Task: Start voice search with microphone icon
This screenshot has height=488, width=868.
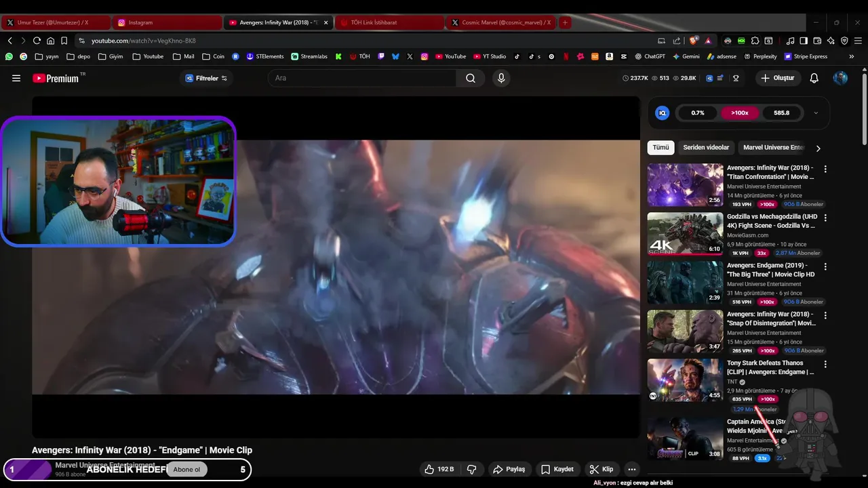Action: (x=501, y=78)
